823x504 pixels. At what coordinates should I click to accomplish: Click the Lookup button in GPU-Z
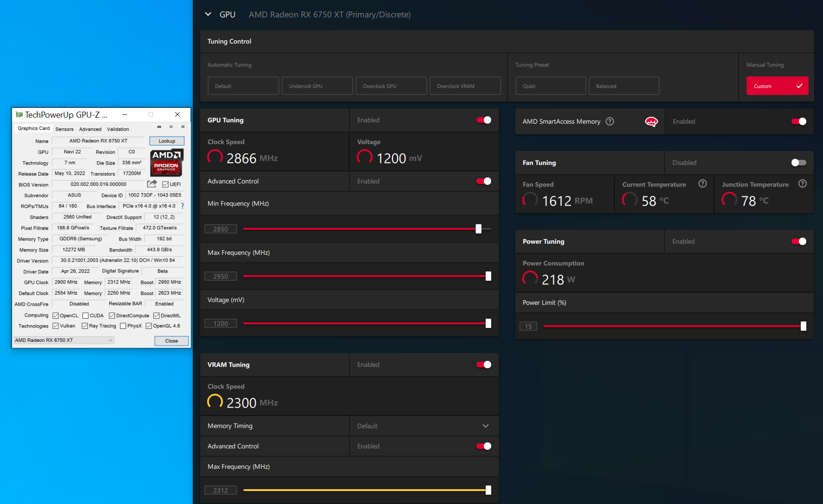(x=167, y=141)
